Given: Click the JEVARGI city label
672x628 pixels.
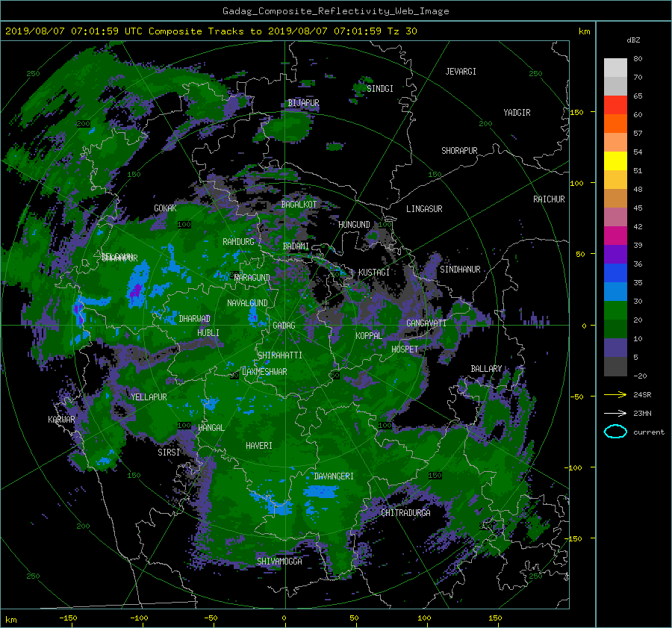Looking at the screenshot, I should coord(461,72).
